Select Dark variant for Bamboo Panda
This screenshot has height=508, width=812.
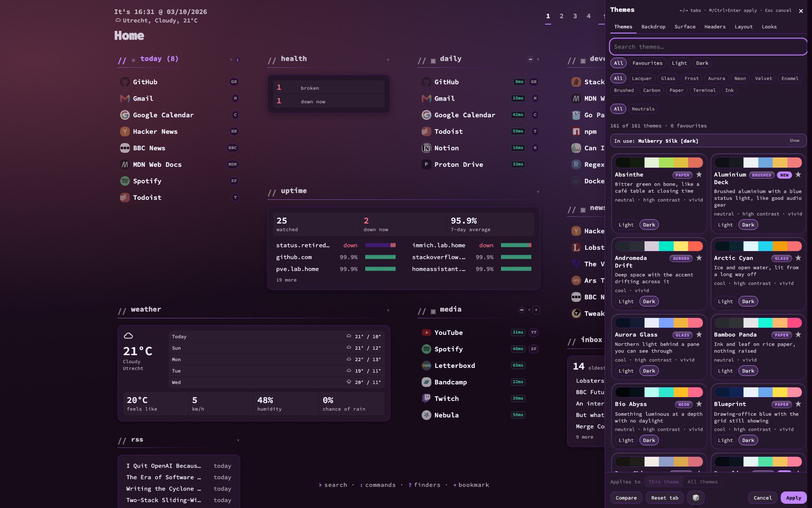tap(748, 371)
